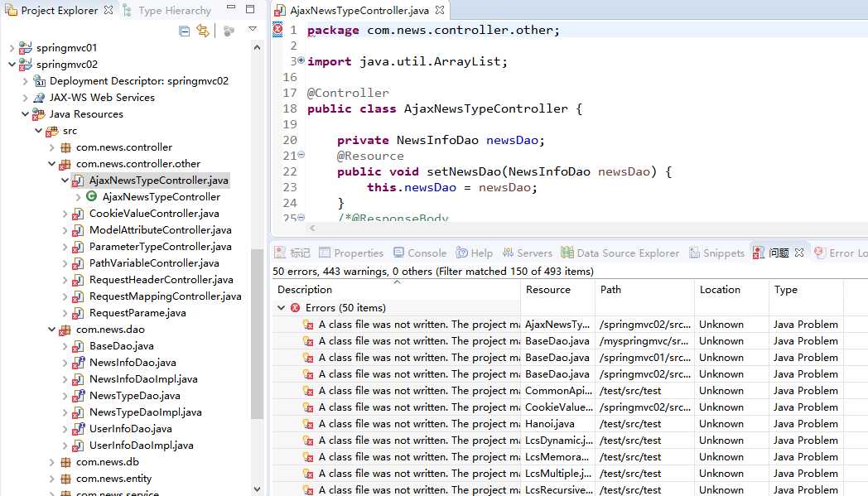
Task: Expand folded imports at line 3
Action: [301, 60]
